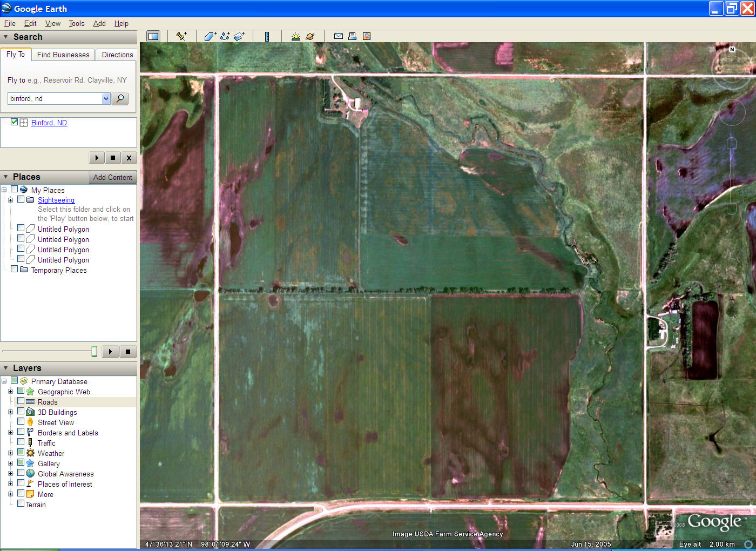Viewport: 756px width, 551px height.
Task: Click the Primary Database layer icon
Action: tap(24, 381)
